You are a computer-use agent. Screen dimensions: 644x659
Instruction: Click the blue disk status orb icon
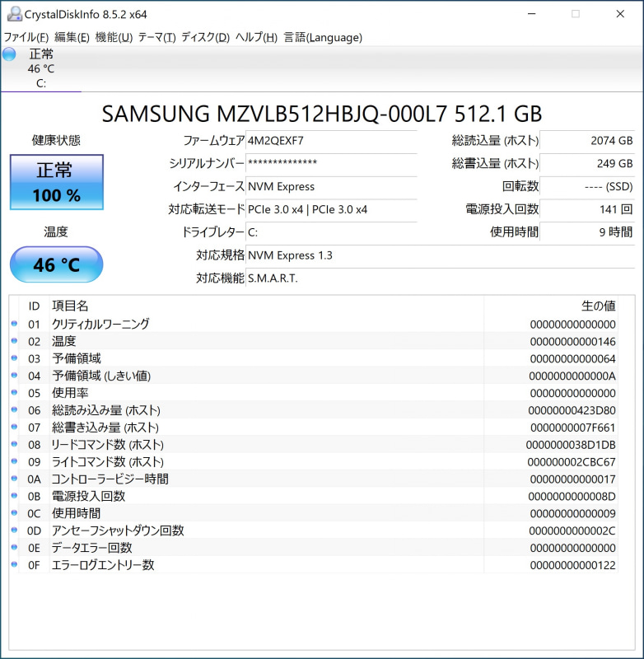tap(9, 54)
